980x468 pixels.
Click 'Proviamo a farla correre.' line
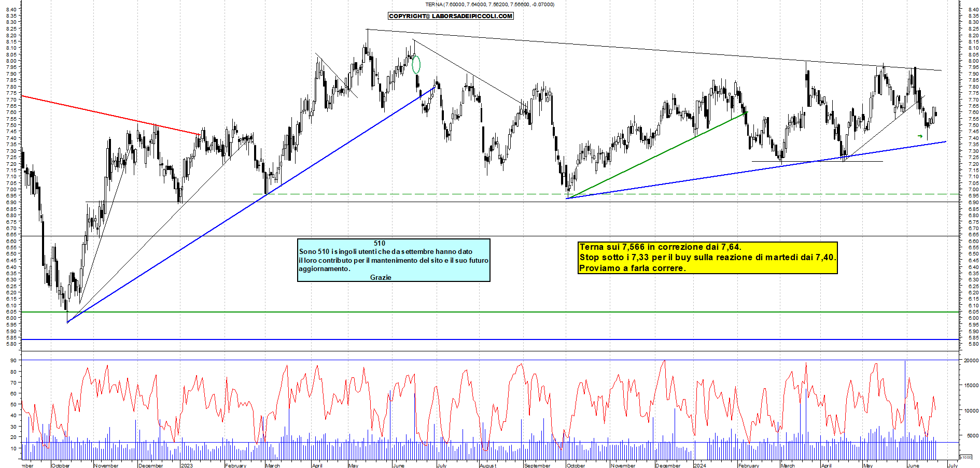632,268
